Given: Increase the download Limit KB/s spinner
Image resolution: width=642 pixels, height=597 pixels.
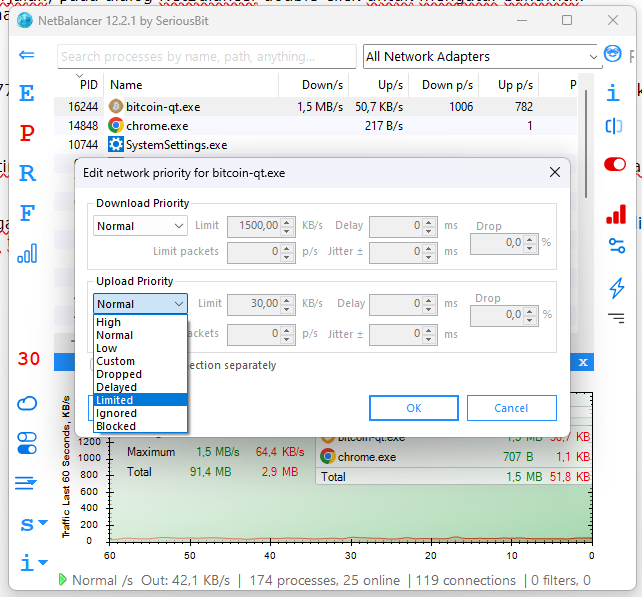Looking at the screenshot, I should (287, 222).
